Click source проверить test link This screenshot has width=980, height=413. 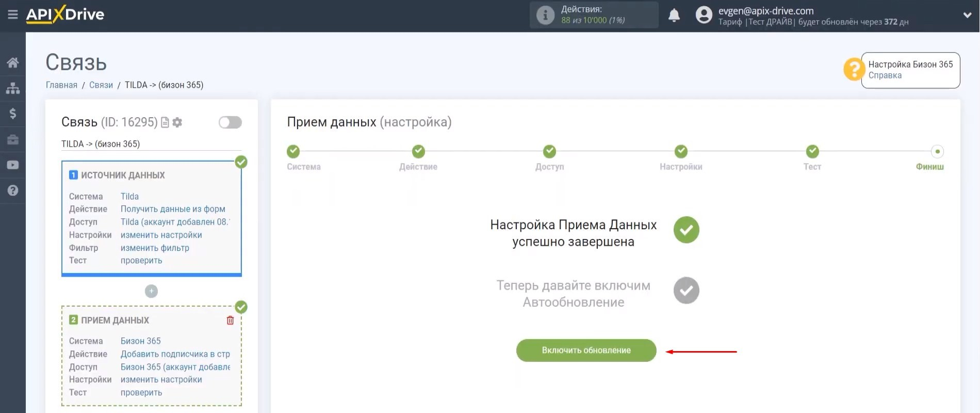point(141,261)
